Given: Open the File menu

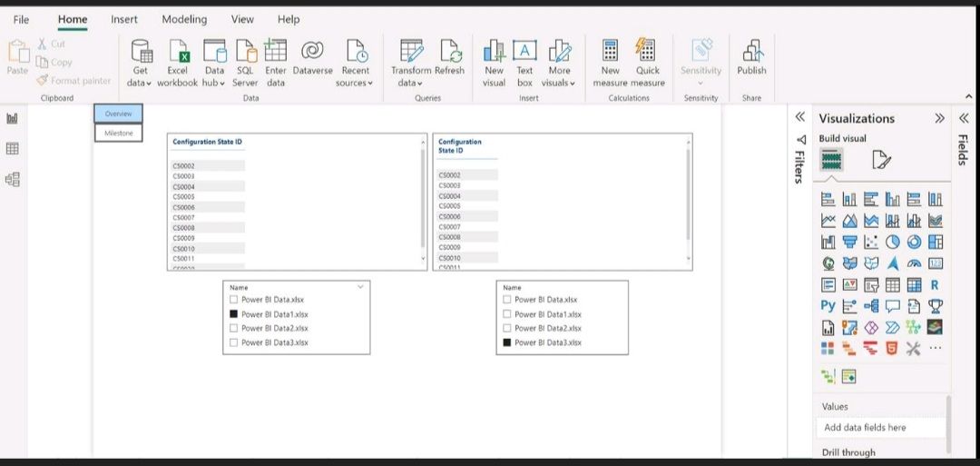Looking at the screenshot, I should click(21, 19).
